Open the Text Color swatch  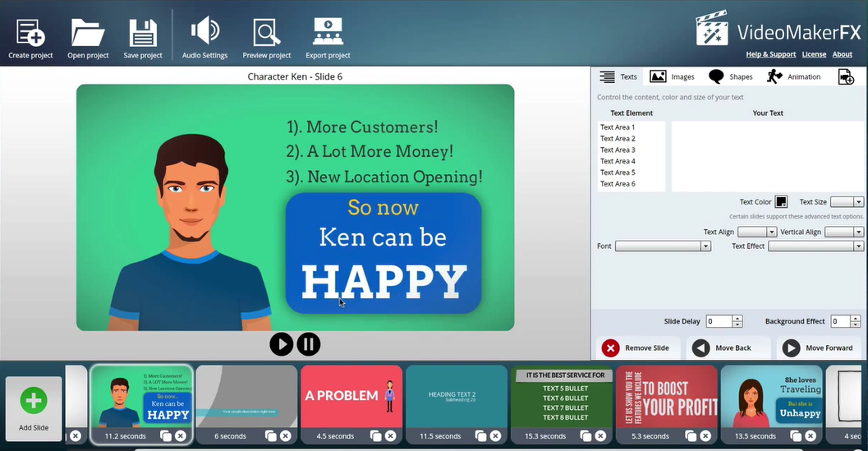(x=781, y=202)
